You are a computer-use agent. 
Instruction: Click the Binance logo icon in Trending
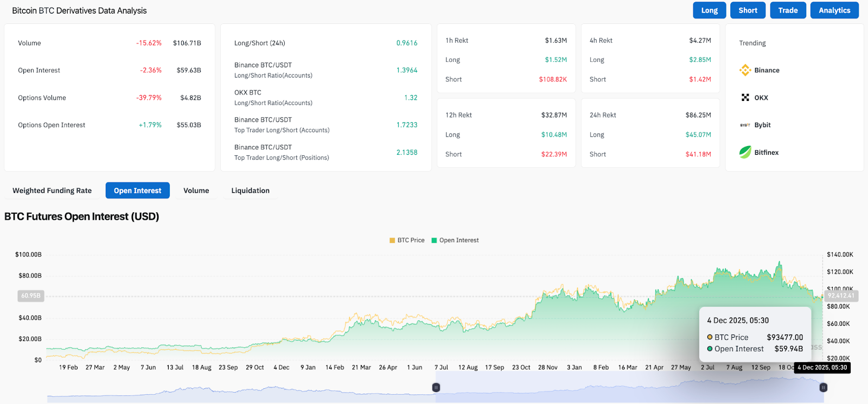[745, 70]
